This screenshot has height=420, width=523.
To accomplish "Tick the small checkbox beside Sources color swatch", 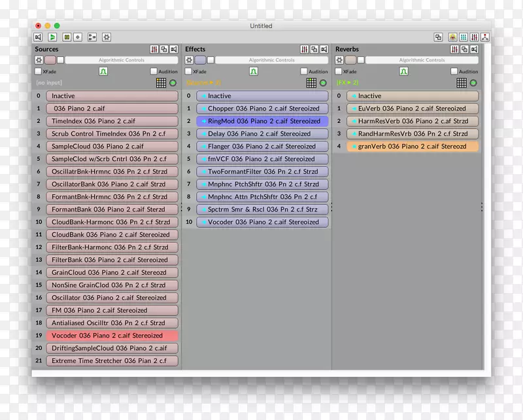I will coord(60,60).
